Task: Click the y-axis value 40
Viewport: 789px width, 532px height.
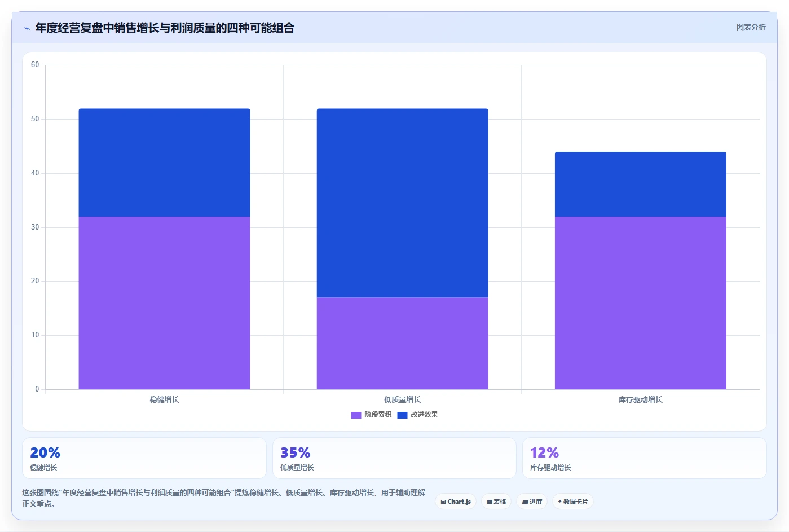Action: (35, 173)
